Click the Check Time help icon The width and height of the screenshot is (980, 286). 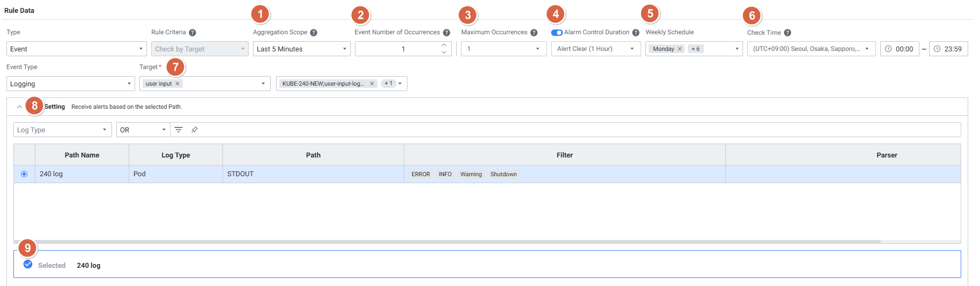[x=788, y=33]
